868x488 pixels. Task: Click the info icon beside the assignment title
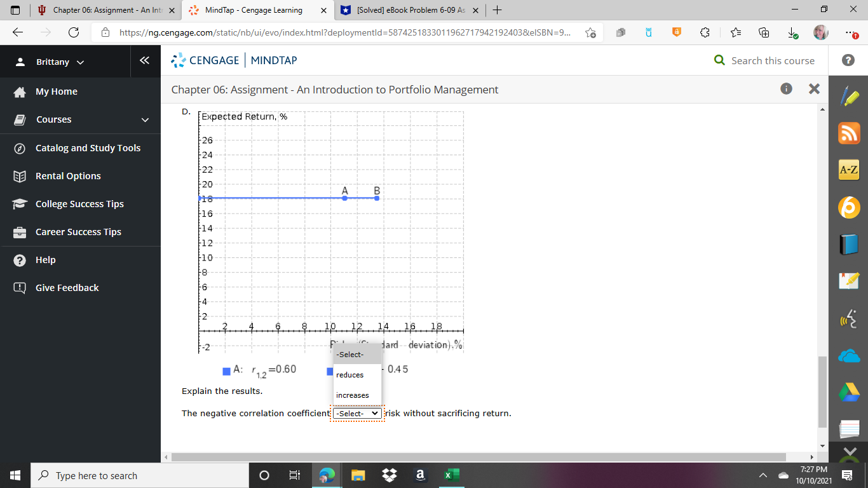786,89
